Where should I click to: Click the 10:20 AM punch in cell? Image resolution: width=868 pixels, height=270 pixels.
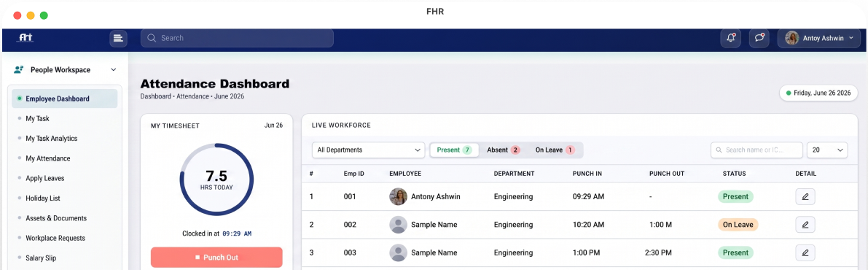588,225
